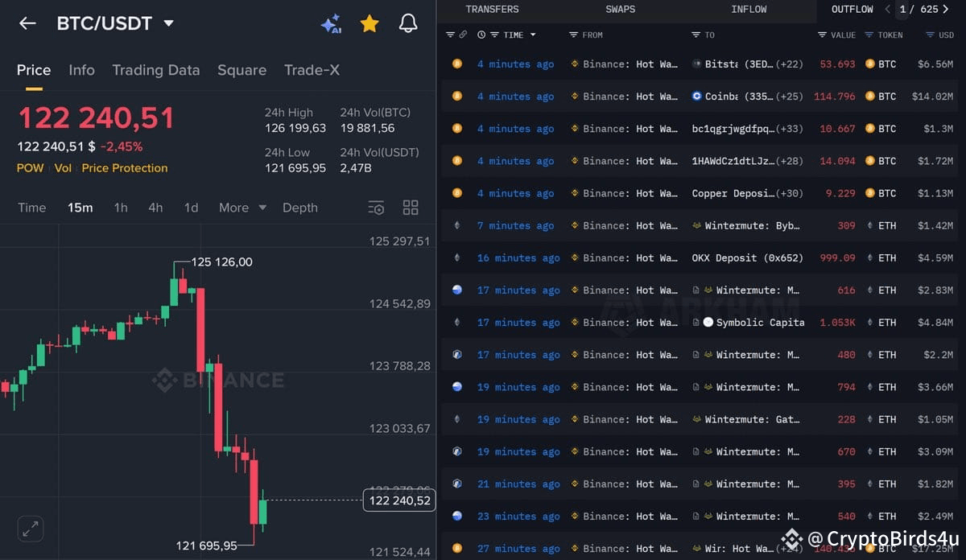Go back using the left arrow icon
966x560 pixels.
[27, 23]
